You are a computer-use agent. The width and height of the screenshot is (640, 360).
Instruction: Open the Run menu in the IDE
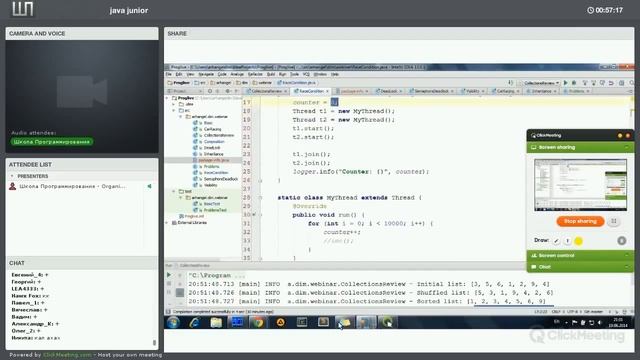click(x=282, y=74)
